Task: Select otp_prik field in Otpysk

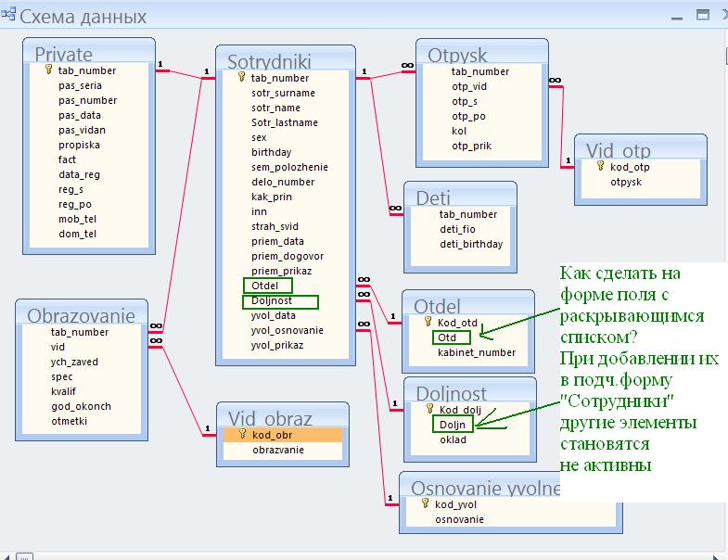Action: point(472,146)
